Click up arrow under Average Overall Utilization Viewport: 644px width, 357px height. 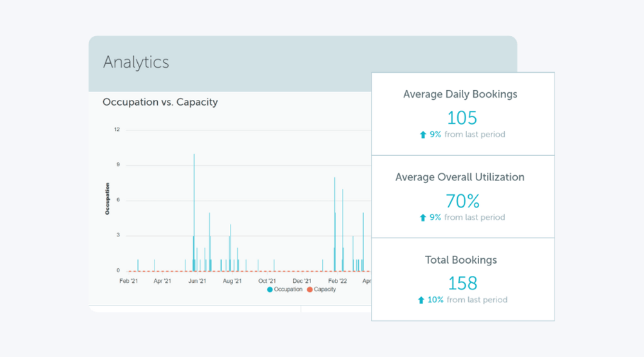click(422, 218)
